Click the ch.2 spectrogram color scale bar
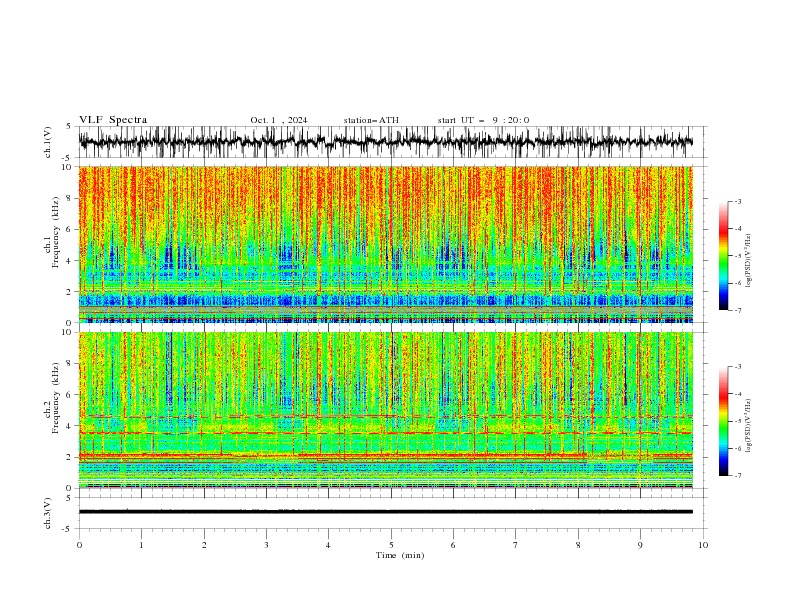This screenshot has width=792, height=612. tap(724, 421)
